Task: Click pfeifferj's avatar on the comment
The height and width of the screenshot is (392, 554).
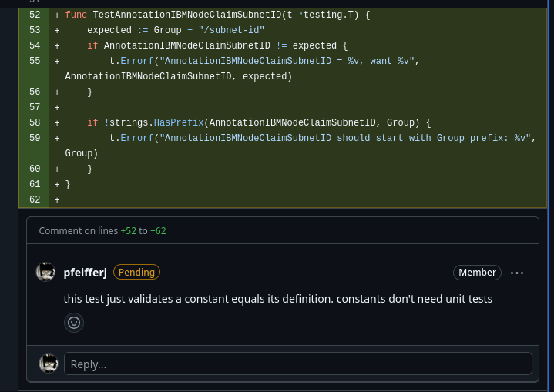Action: tap(46, 272)
